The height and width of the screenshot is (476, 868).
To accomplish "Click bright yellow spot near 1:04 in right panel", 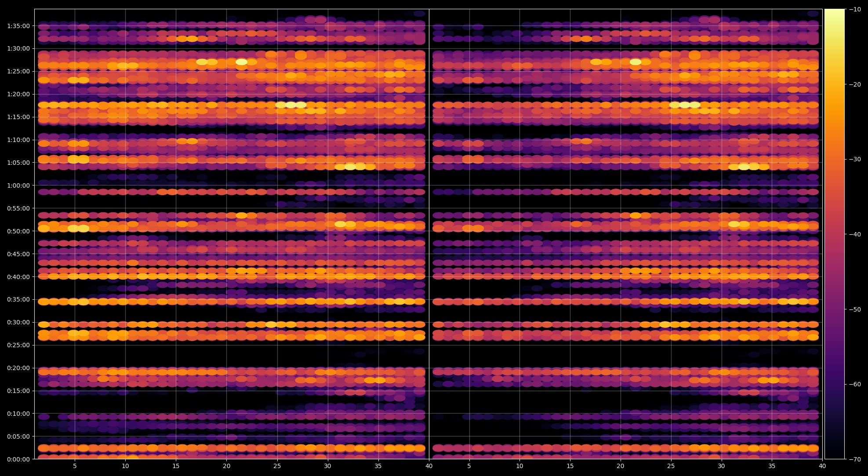I will coord(744,167).
